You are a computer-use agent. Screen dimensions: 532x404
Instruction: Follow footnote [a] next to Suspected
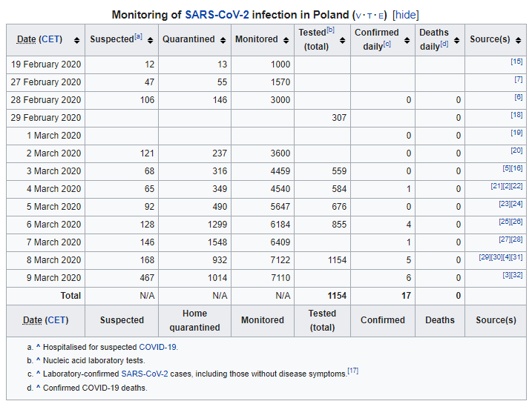pyautogui.click(x=139, y=36)
